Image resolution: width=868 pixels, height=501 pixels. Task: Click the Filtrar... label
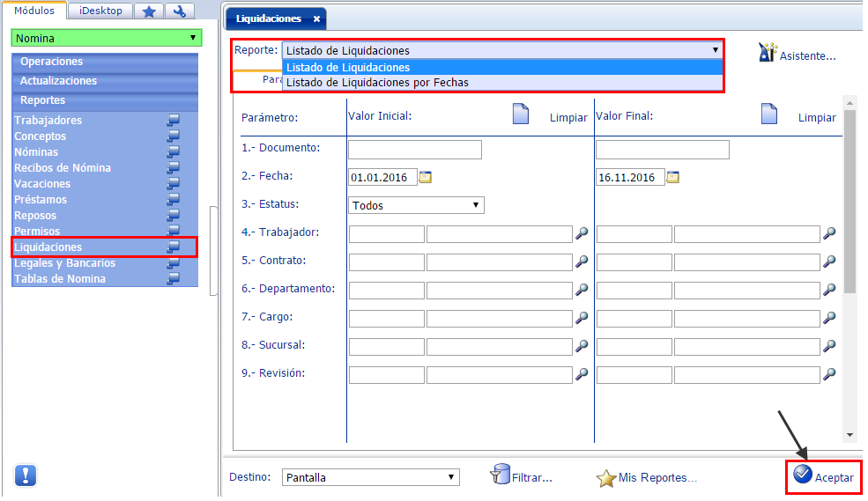[x=532, y=478]
